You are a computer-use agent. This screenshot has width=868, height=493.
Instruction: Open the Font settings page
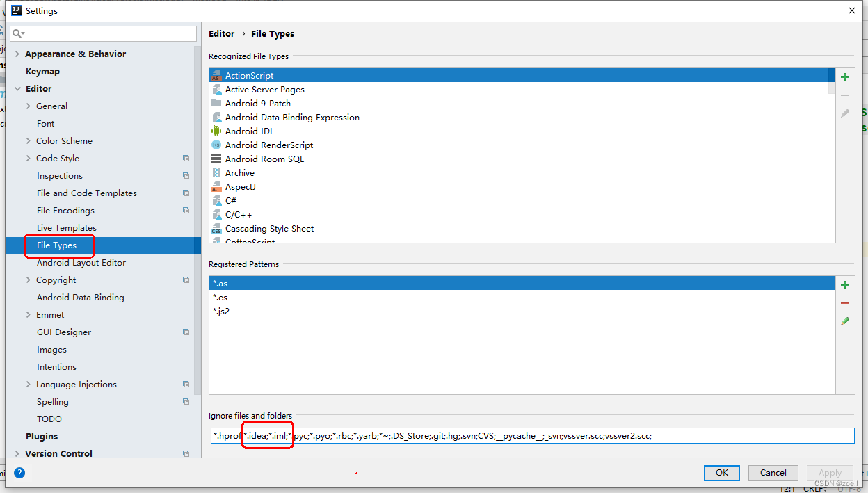point(45,123)
